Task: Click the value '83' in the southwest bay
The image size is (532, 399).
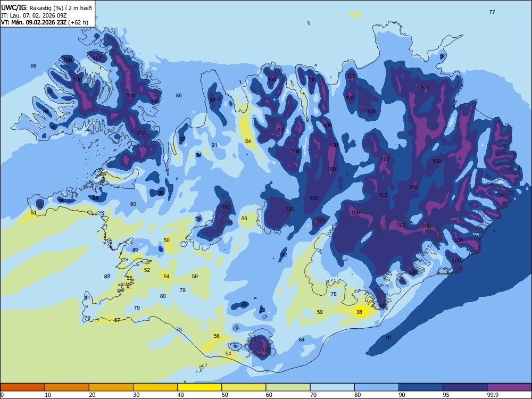Action: point(107,276)
